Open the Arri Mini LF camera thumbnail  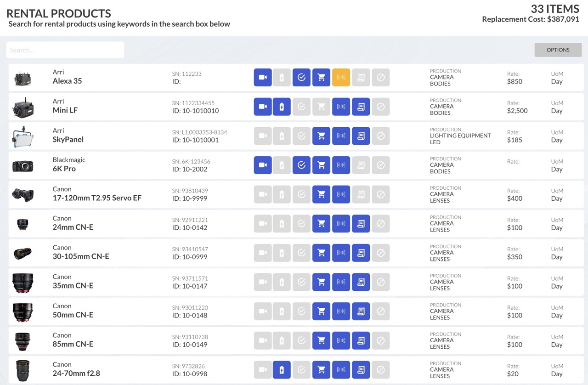(x=23, y=107)
